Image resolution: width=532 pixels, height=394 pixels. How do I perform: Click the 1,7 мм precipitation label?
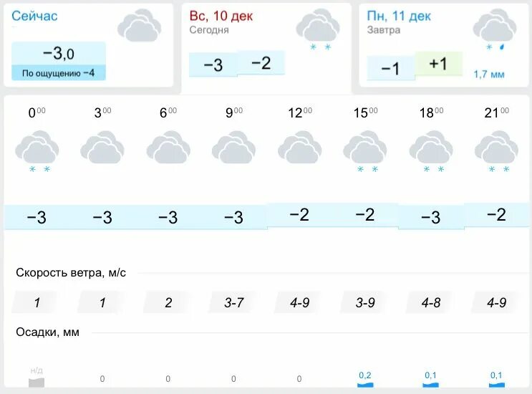pos(488,74)
